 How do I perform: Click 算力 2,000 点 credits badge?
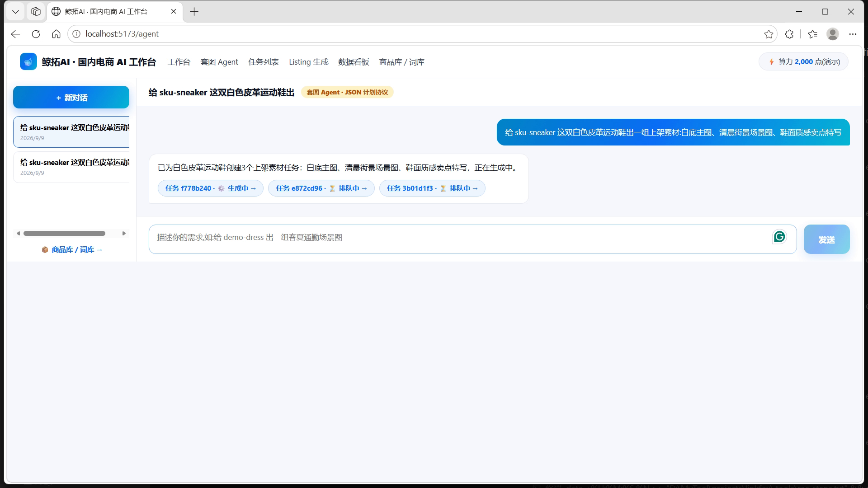click(803, 62)
